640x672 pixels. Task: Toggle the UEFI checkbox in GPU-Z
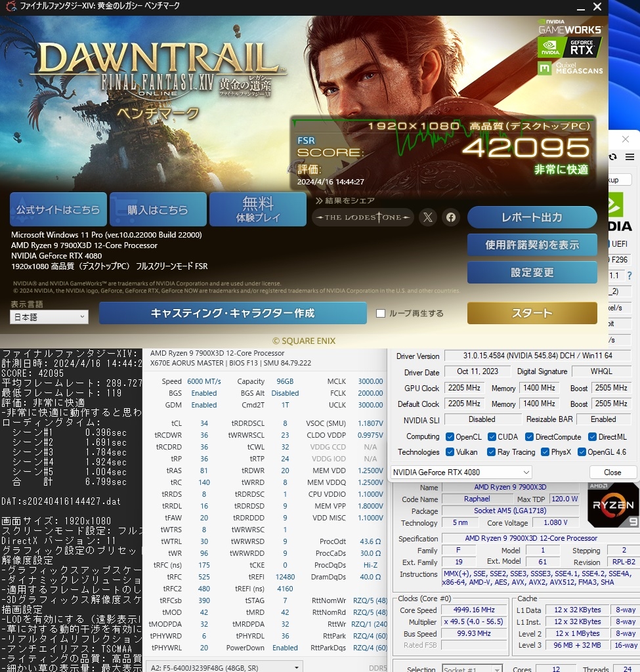coord(609,243)
